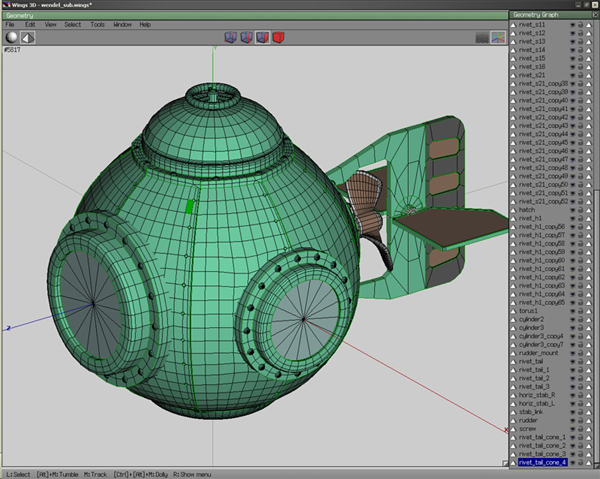
Task: Select face selection mode cube icon
Action: coord(262,38)
